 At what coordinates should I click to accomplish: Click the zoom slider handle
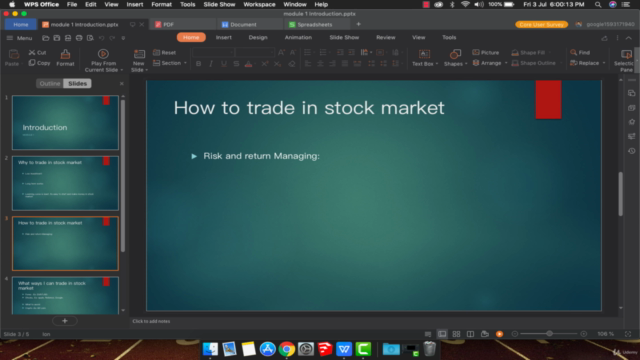(549, 334)
